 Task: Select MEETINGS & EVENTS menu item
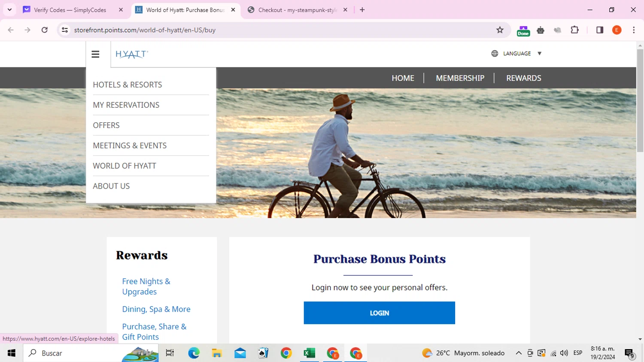tap(130, 145)
